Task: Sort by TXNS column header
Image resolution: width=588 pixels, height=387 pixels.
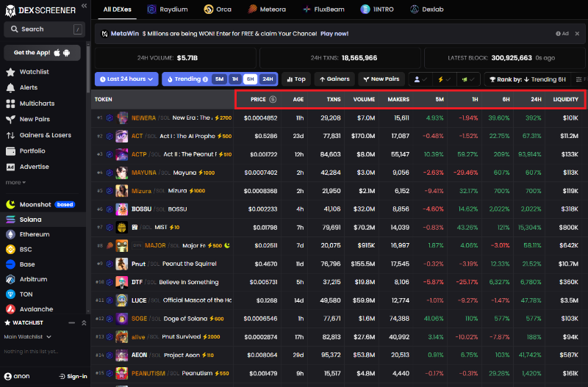Action: pyautogui.click(x=334, y=99)
